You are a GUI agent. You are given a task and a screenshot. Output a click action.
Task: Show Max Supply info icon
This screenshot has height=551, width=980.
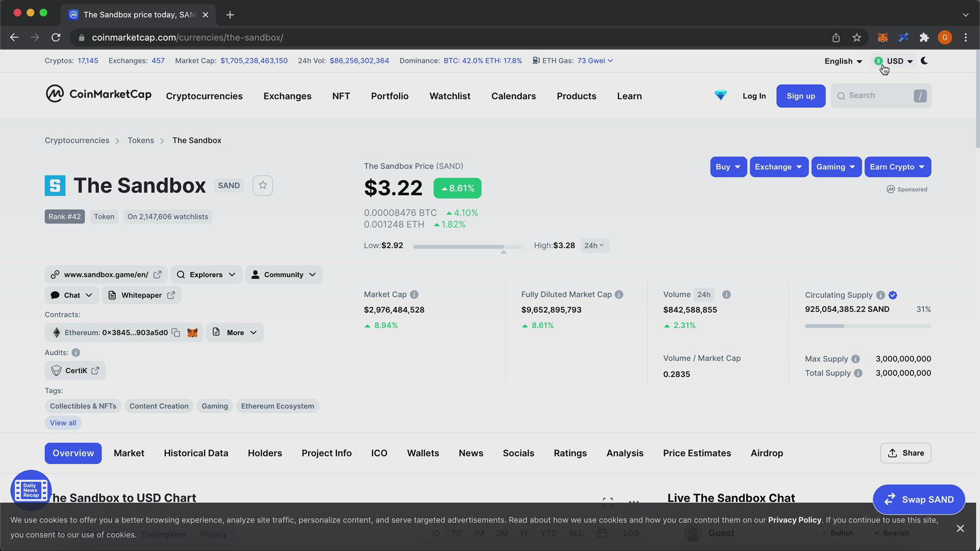[x=855, y=359]
